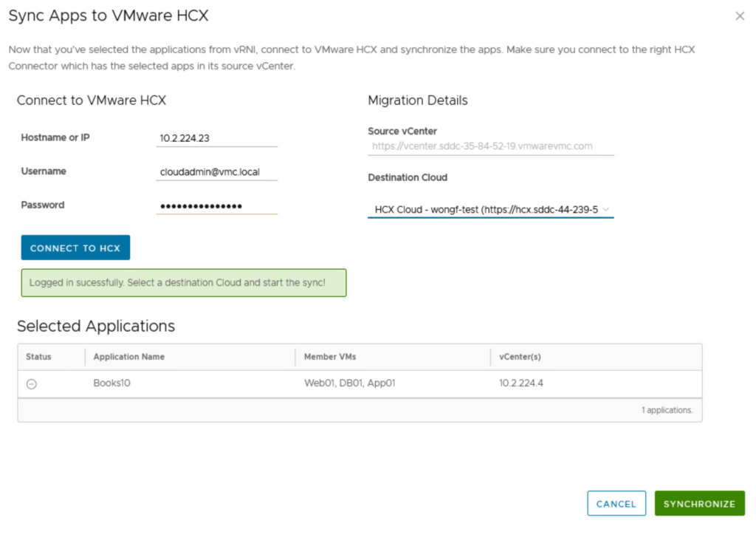756x546 pixels.
Task: Click the Source vCenter URL field
Action: 490,146
